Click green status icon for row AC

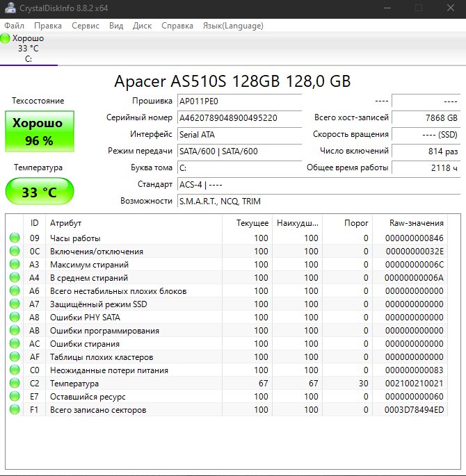click(15, 343)
